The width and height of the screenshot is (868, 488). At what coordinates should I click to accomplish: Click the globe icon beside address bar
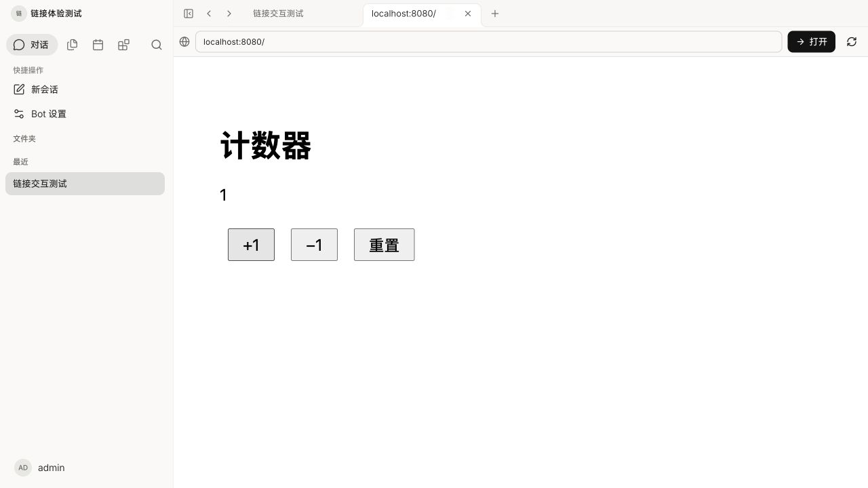click(x=184, y=42)
